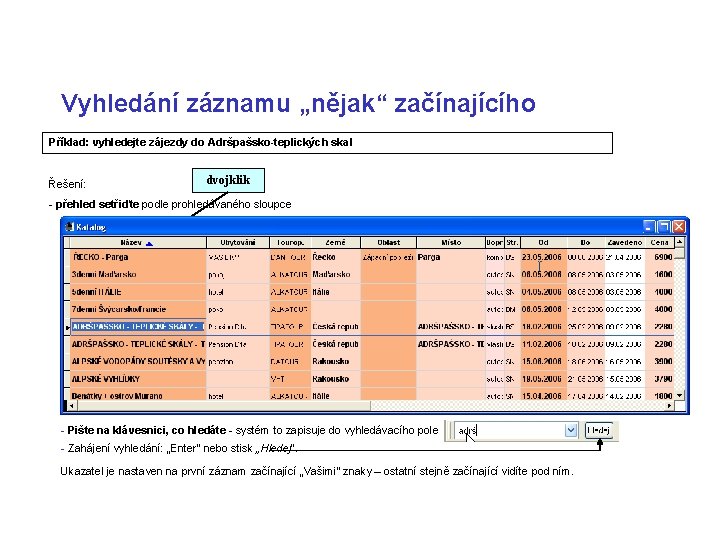Click the row selector marker of highlighted row
The height and width of the screenshot is (540, 720).
[x=67, y=327]
